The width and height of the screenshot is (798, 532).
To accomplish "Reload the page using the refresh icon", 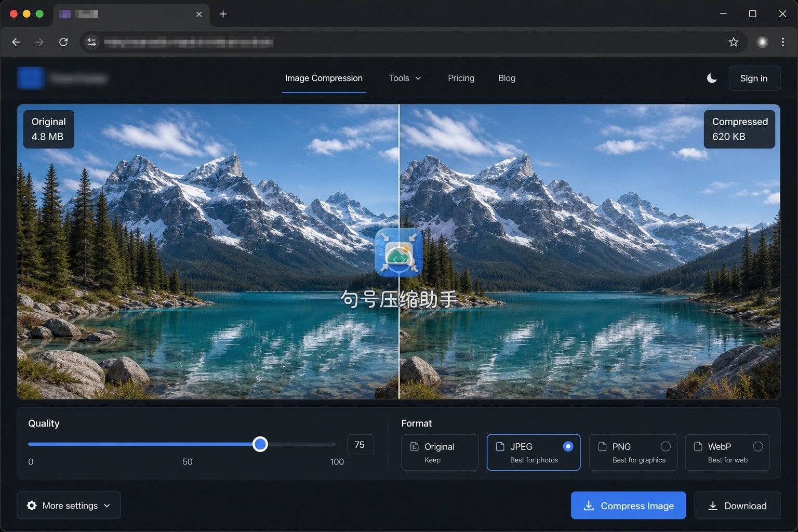I will (x=63, y=42).
